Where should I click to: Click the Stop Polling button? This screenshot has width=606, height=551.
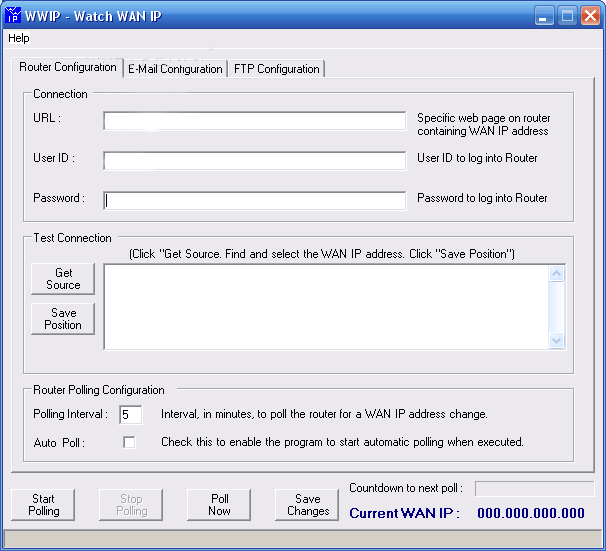(131, 505)
